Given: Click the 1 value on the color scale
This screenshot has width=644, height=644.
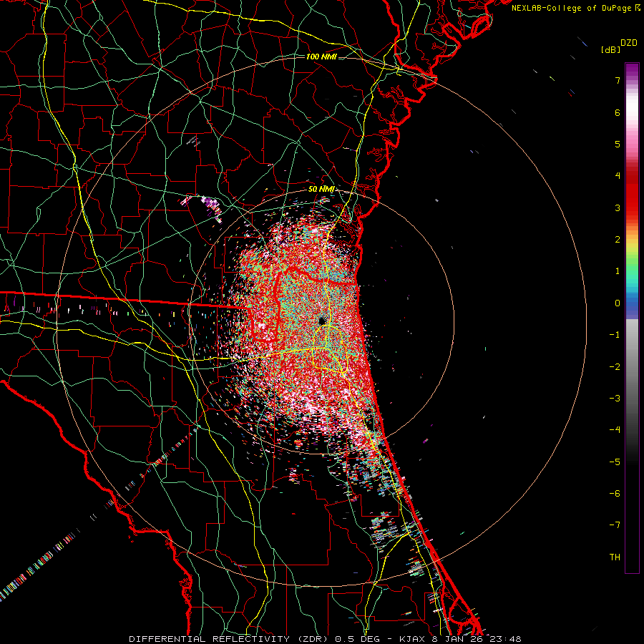Looking at the screenshot, I should (x=618, y=271).
